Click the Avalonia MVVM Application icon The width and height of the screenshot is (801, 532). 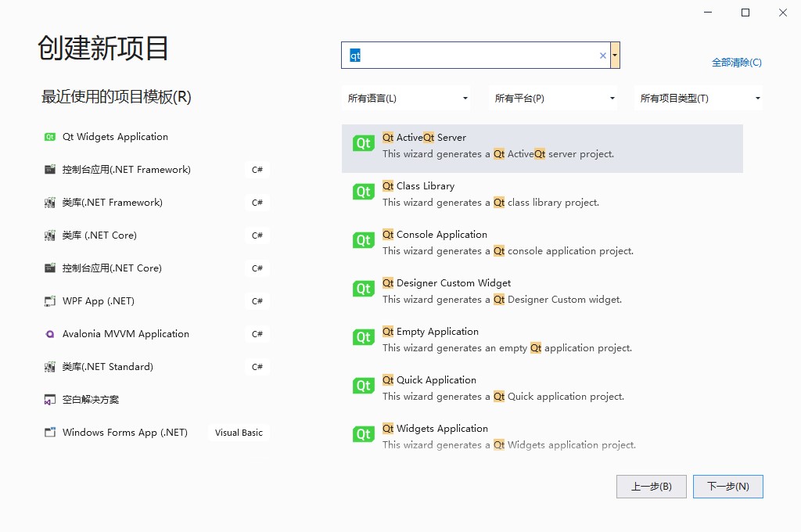(48, 333)
